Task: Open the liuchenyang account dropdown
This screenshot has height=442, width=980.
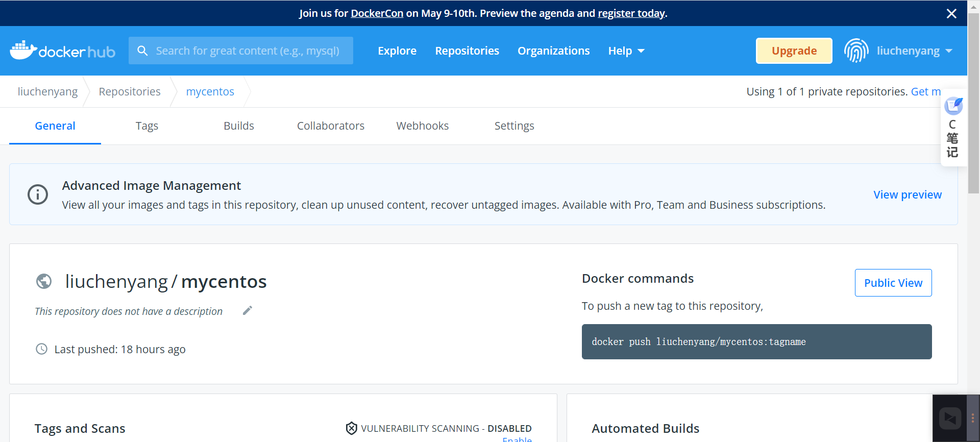Action: pos(914,51)
